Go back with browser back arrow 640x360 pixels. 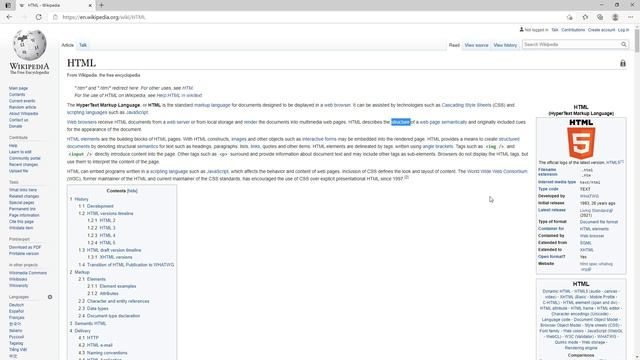coord(9,17)
